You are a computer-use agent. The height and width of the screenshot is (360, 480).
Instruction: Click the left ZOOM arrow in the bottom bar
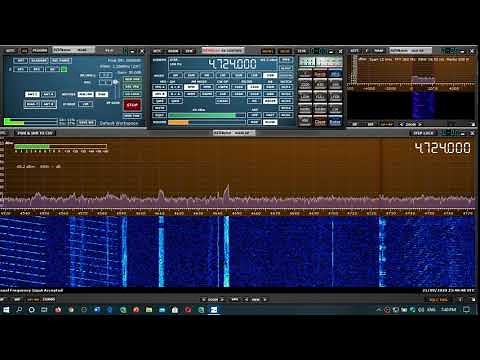[x=204, y=300]
